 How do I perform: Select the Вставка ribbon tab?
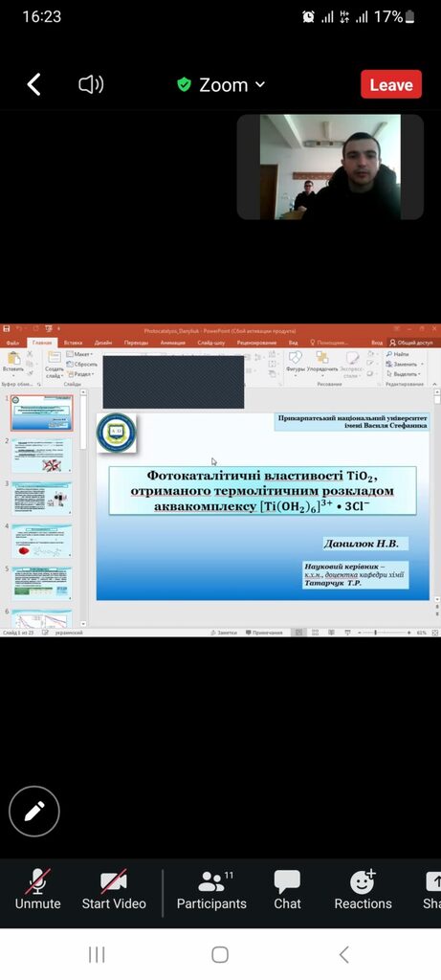tap(73, 343)
